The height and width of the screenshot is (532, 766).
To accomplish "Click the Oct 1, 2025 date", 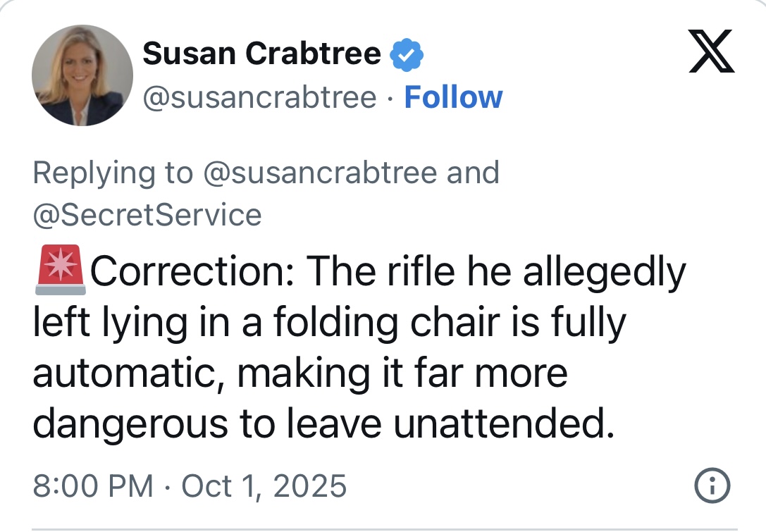I will (264, 485).
